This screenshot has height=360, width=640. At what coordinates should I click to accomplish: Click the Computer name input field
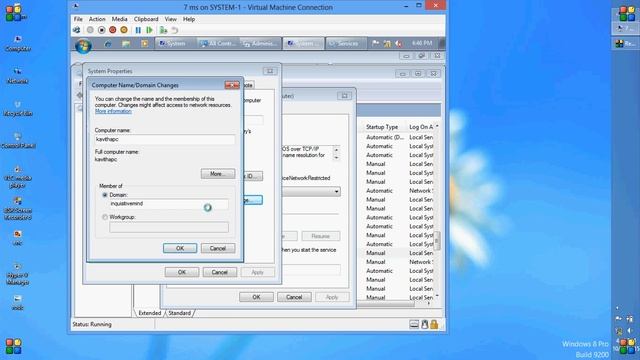pyautogui.click(x=165, y=140)
